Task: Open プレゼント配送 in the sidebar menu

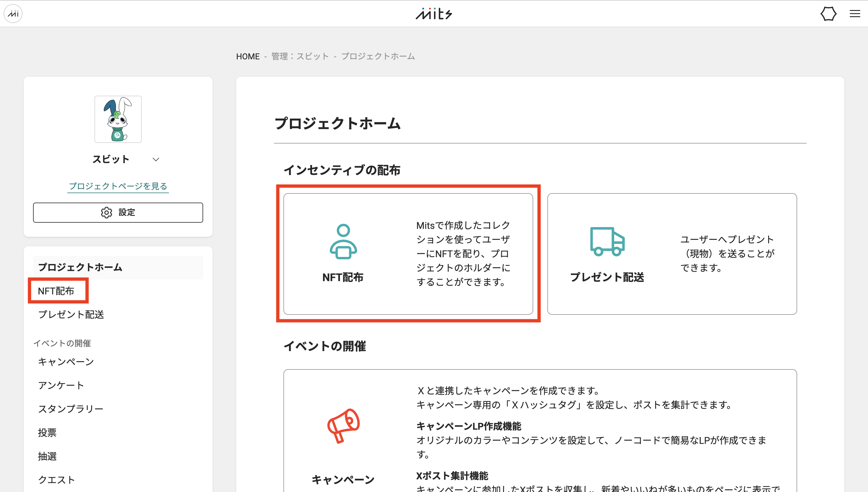Action: (x=71, y=314)
